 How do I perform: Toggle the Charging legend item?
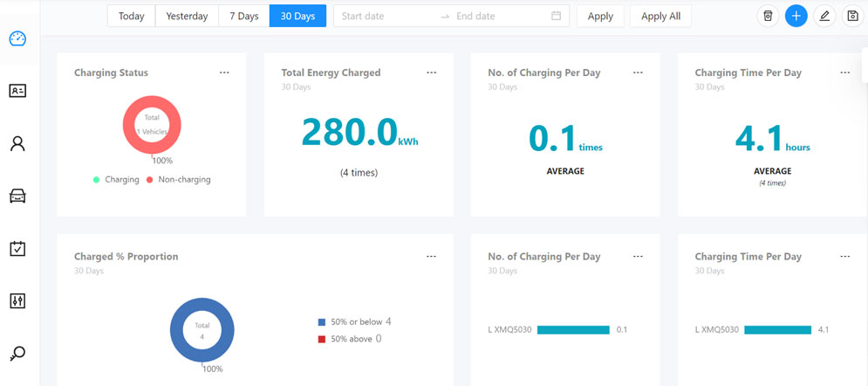(116, 179)
